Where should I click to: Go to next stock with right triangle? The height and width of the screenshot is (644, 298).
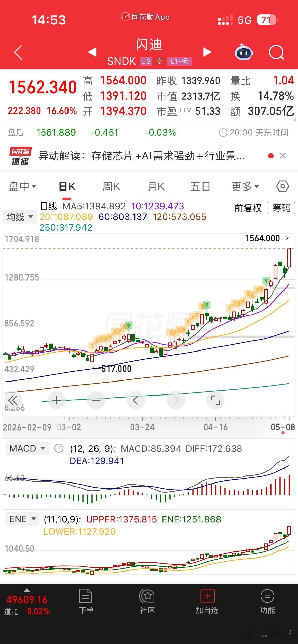[207, 52]
